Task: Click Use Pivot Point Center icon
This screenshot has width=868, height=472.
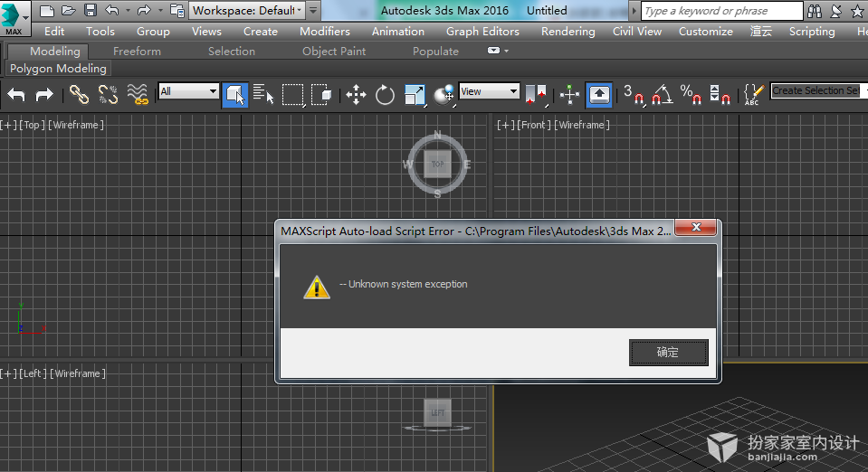Action: 536,95
